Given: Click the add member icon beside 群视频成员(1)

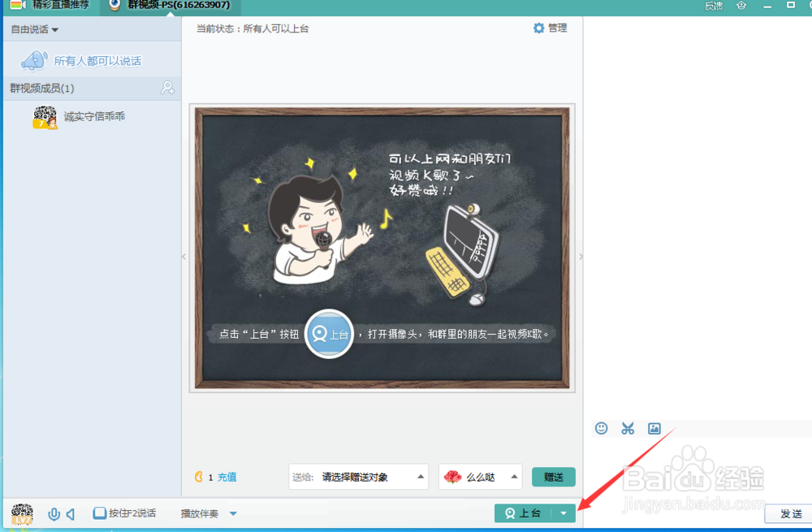Looking at the screenshot, I should pyautogui.click(x=168, y=88).
